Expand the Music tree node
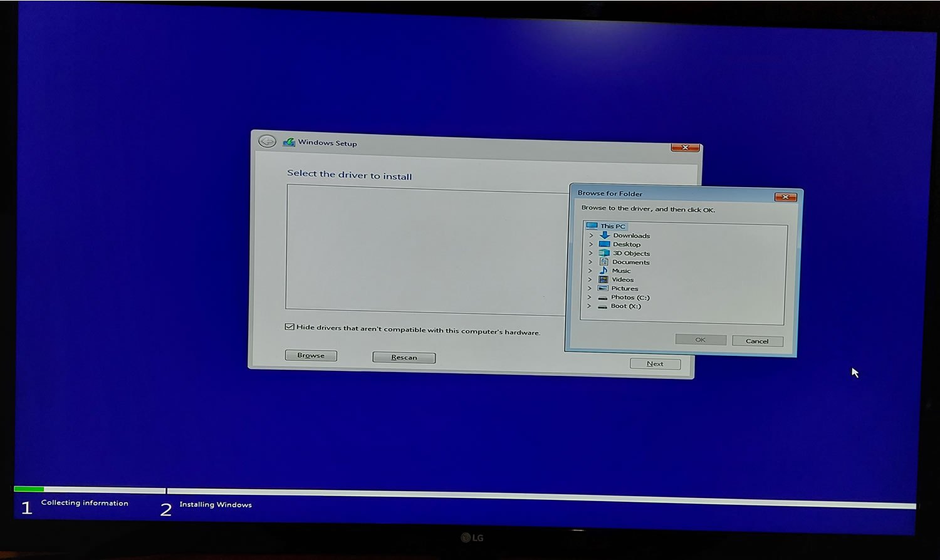 [590, 271]
